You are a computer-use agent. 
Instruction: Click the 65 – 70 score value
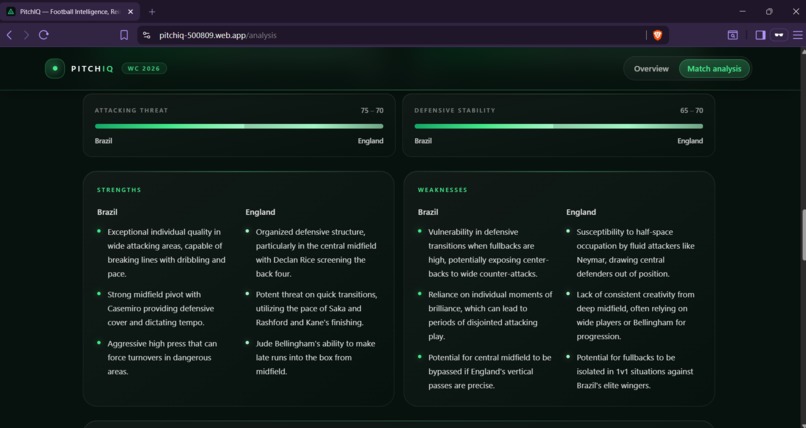pyautogui.click(x=691, y=110)
